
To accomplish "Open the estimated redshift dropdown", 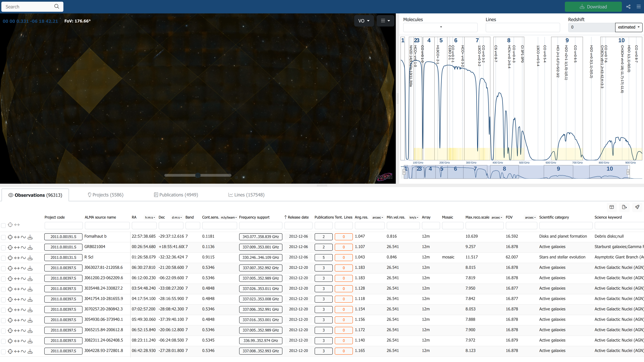I will pyautogui.click(x=629, y=27).
